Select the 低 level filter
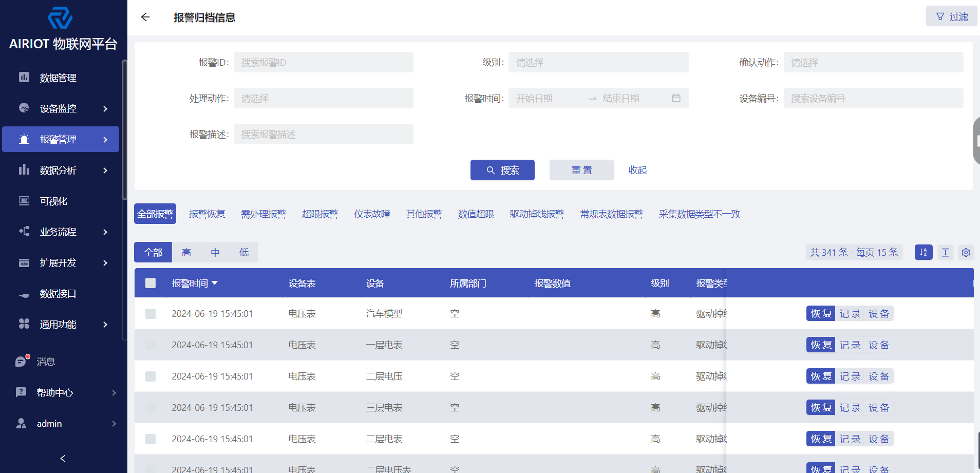The width and height of the screenshot is (980, 473). coord(244,252)
